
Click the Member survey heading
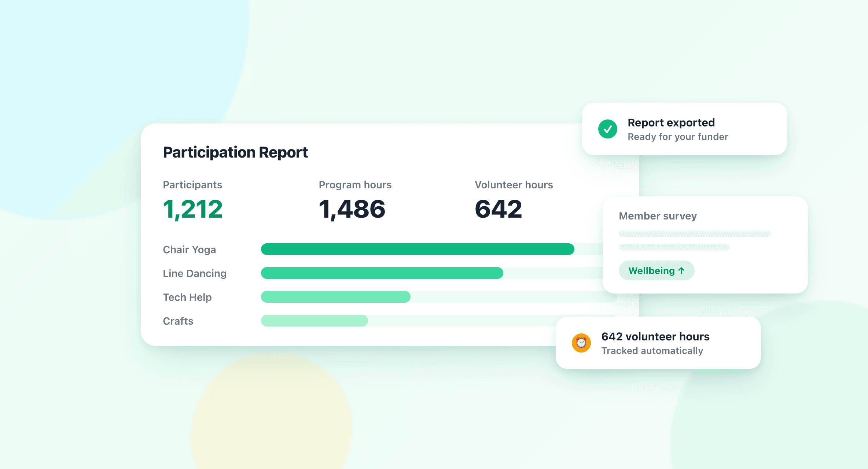coord(658,216)
